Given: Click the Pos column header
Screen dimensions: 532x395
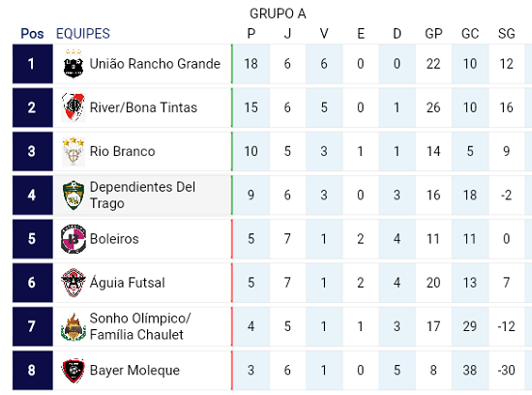Looking at the screenshot, I should tap(32, 34).
